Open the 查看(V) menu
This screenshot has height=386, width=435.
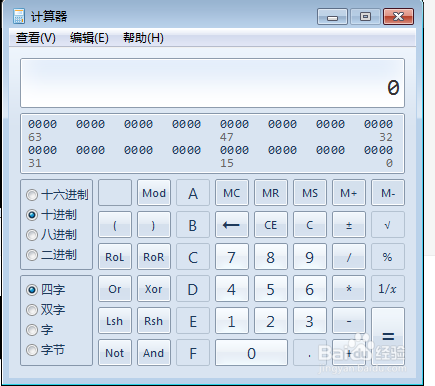tap(36, 38)
